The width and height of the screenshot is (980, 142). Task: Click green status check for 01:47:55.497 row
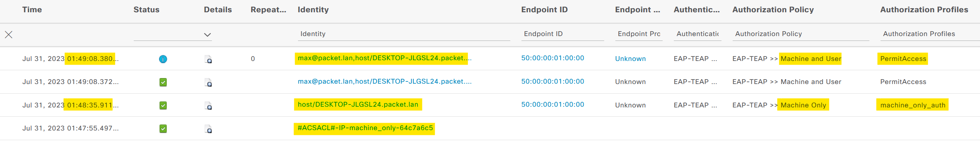[163, 129]
